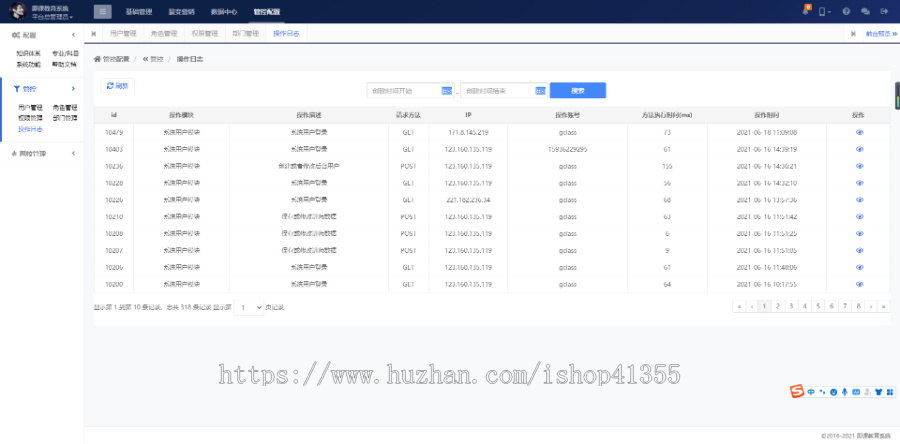Jump to last page double arrow
Viewport: 900px width, 444px height.
click(884, 306)
